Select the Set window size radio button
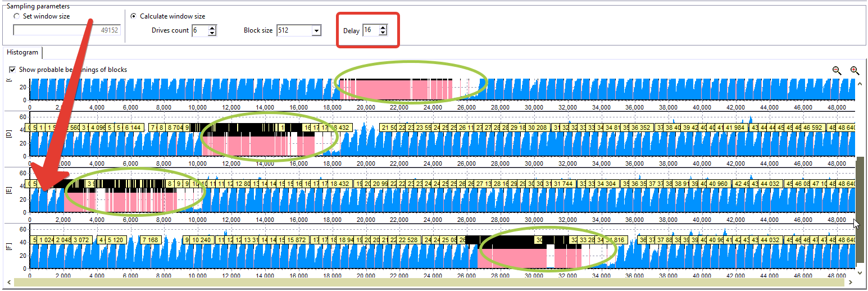Image resolution: width=868 pixels, height=291 pixels. pyautogui.click(x=17, y=16)
